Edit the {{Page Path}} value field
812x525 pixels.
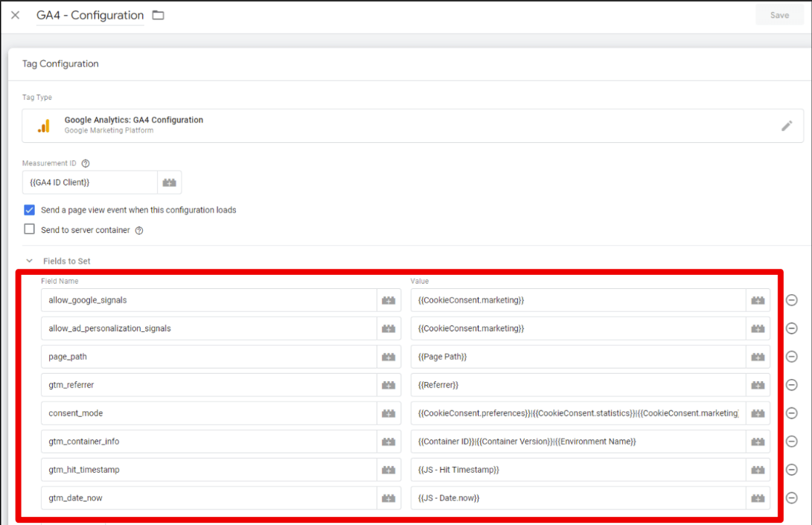coord(578,357)
